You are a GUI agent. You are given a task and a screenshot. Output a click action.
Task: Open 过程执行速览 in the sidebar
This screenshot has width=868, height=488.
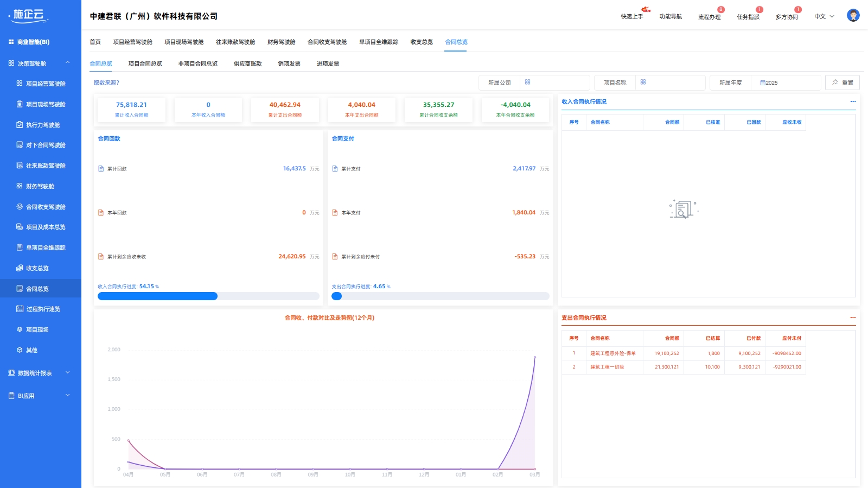click(x=41, y=309)
